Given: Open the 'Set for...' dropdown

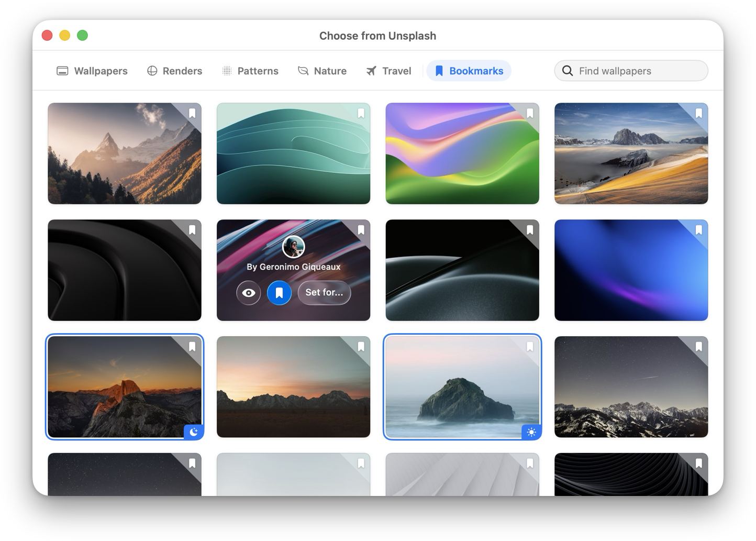Looking at the screenshot, I should 324,293.
